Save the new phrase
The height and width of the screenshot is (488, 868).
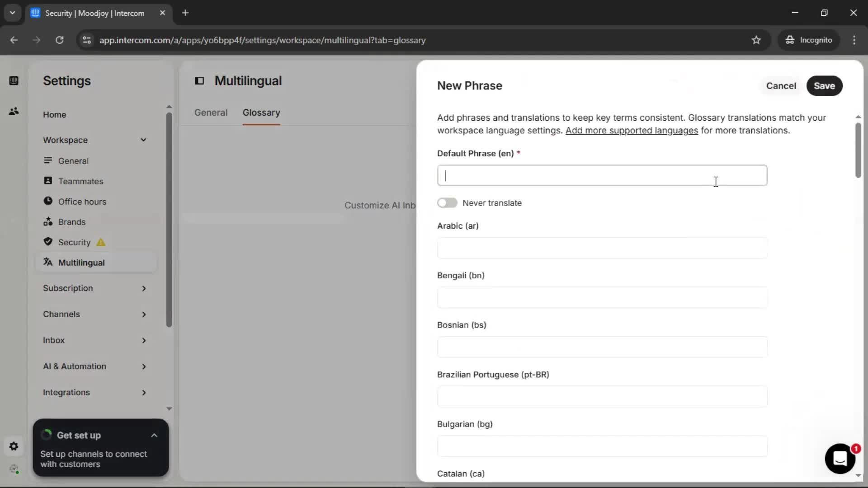click(x=824, y=86)
